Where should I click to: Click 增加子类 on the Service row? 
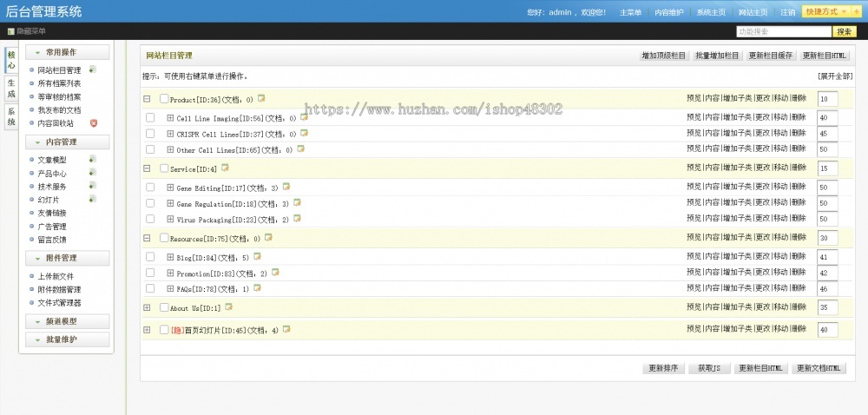(737, 168)
